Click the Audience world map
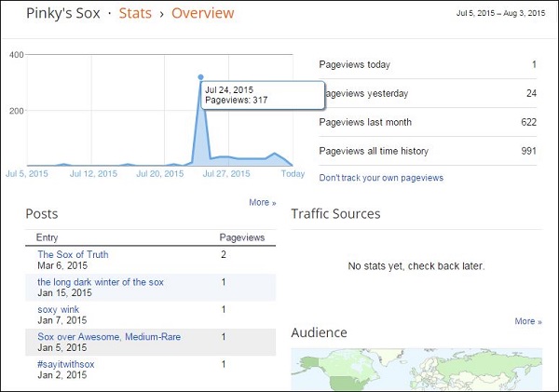 416,369
